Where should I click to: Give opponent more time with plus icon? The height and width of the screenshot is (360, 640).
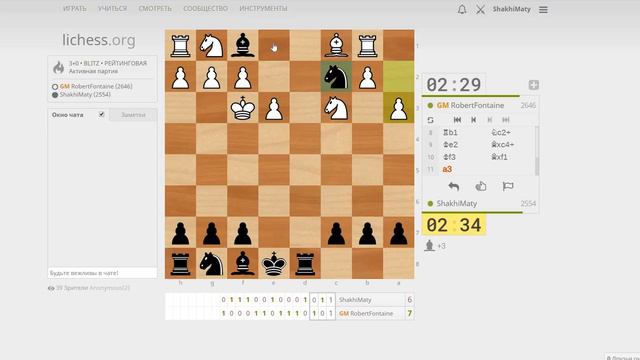533,85
